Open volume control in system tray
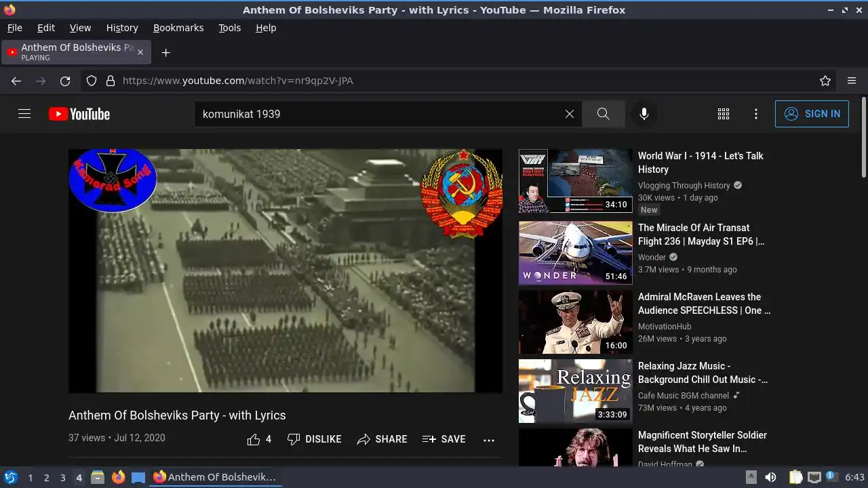Image resolution: width=868 pixels, height=488 pixels. point(770,477)
